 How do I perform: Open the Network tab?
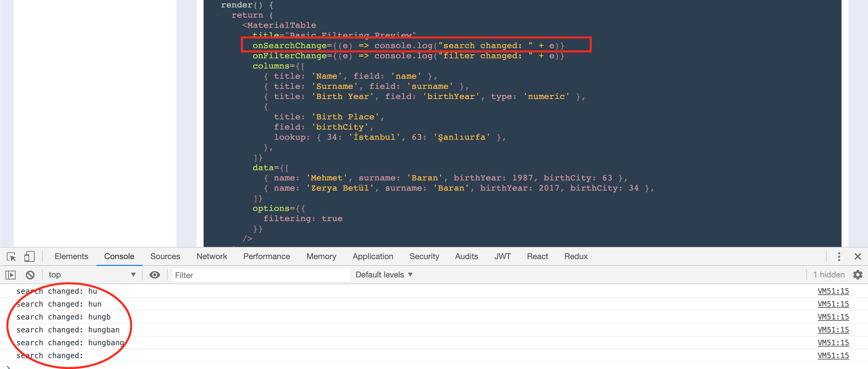click(212, 256)
